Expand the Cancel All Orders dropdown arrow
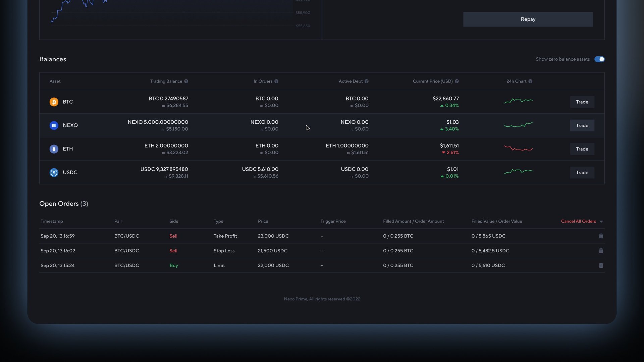The image size is (644, 362). pos(601,222)
